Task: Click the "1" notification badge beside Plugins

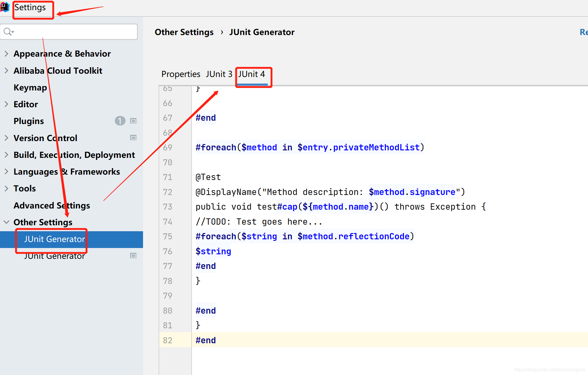Action: point(120,121)
